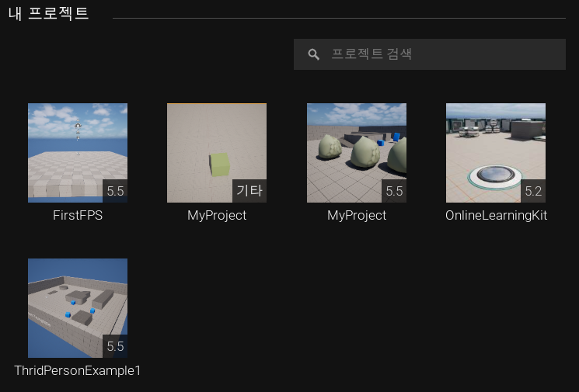Screen dimensions: 579x392
Task: Click the 5.5 badge on ThridPersonExample1
Action: (115, 346)
